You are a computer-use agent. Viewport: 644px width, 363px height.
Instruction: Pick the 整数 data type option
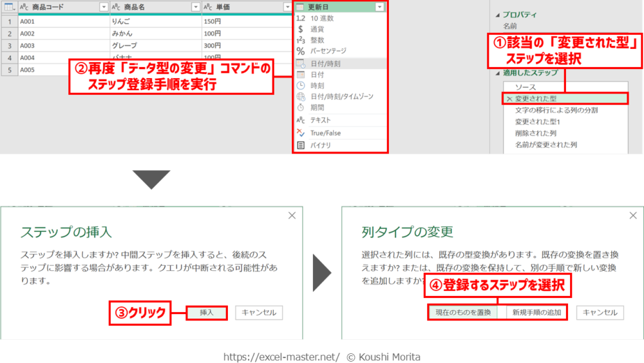click(x=317, y=40)
